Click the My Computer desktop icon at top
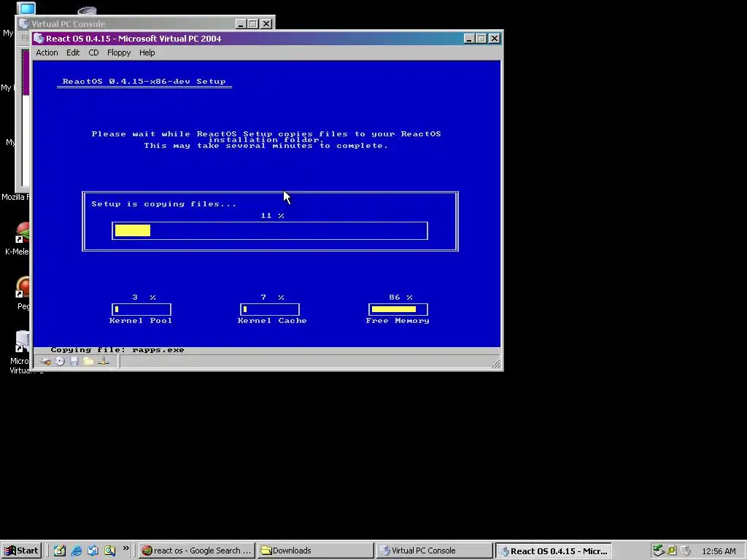The width and height of the screenshot is (747, 560). pyautogui.click(x=26, y=8)
